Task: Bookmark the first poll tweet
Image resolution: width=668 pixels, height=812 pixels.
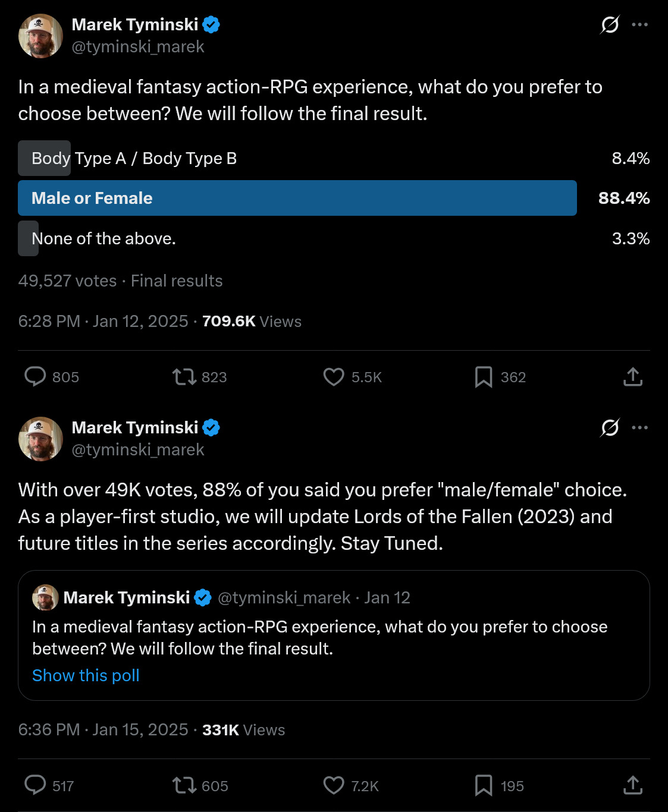Action: tap(484, 377)
